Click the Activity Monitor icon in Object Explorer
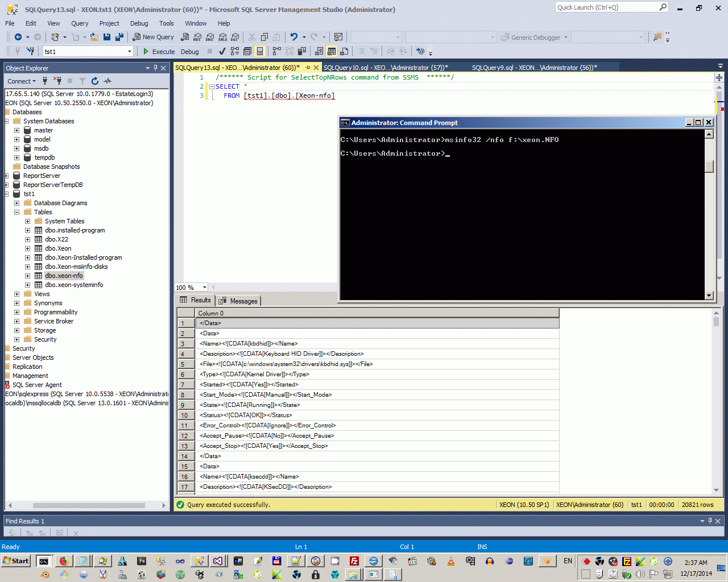The height and width of the screenshot is (582, 728). point(107,81)
